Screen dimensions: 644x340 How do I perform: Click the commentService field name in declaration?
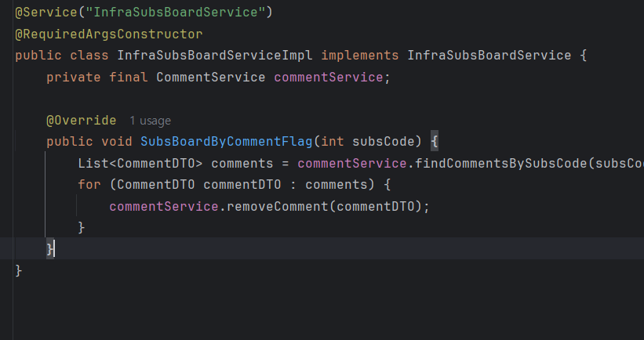[328, 77]
